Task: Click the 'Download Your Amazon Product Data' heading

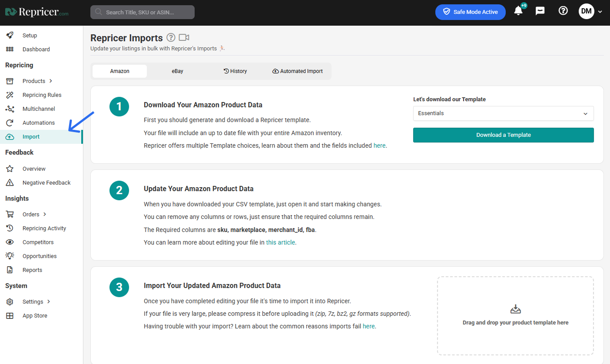Action: pyautogui.click(x=203, y=105)
